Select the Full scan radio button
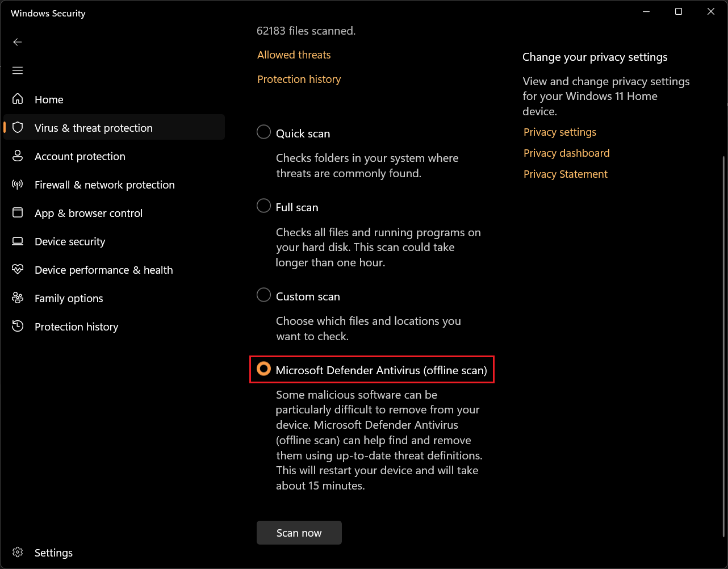 (263, 206)
